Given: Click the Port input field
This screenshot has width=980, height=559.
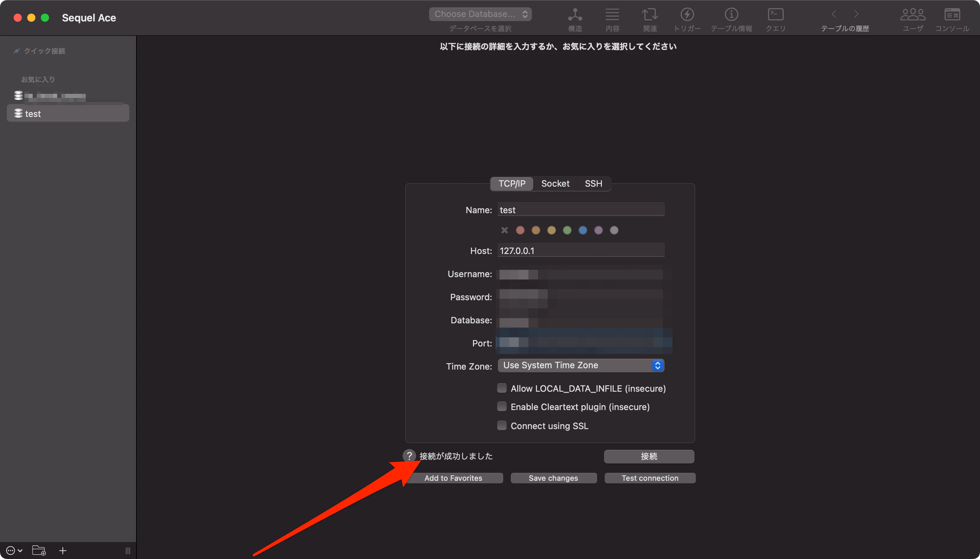Looking at the screenshot, I should [x=581, y=343].
